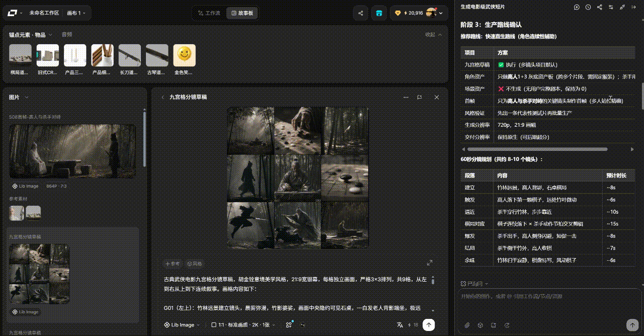This screenshot has width=644, height=336.
Task: Click the refresh-check icon in chat input
Action: point(506,325)
